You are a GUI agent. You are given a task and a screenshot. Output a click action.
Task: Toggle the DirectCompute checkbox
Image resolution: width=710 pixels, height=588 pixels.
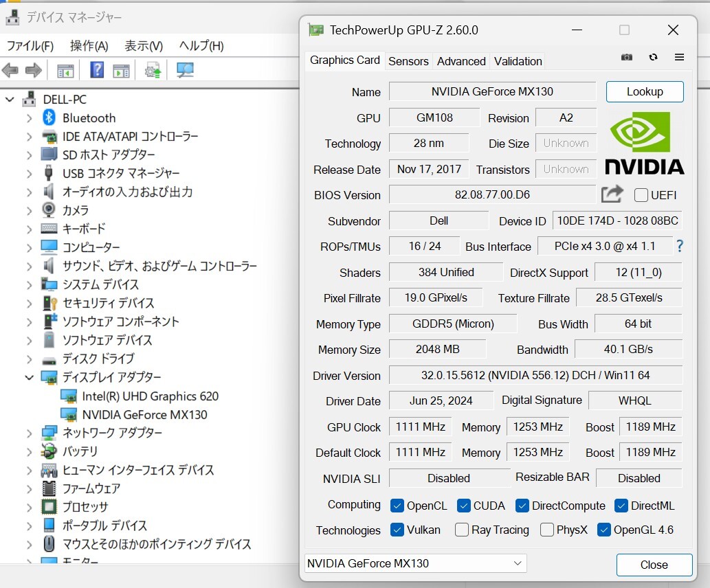[522, 506]
